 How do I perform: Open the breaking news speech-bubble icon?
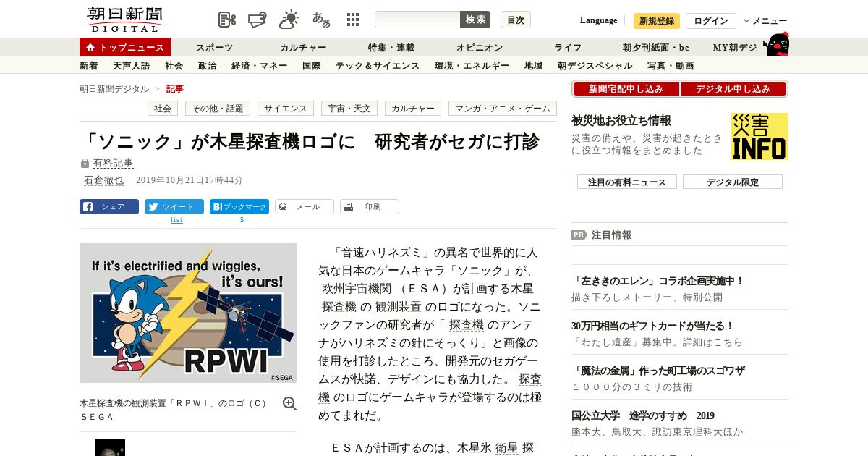tap(257, 20)
